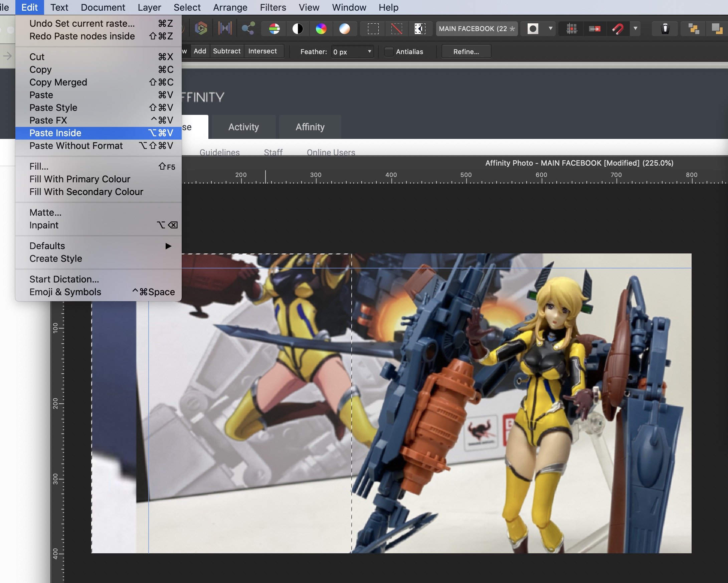Image resolution: width=728 pixels, height=583 pixels.
Task: Open the Filters menu
Action: 273,7
